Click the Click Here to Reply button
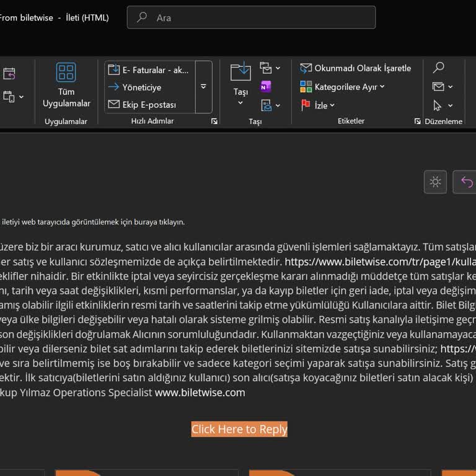476x476 pixels. point(239,429)
